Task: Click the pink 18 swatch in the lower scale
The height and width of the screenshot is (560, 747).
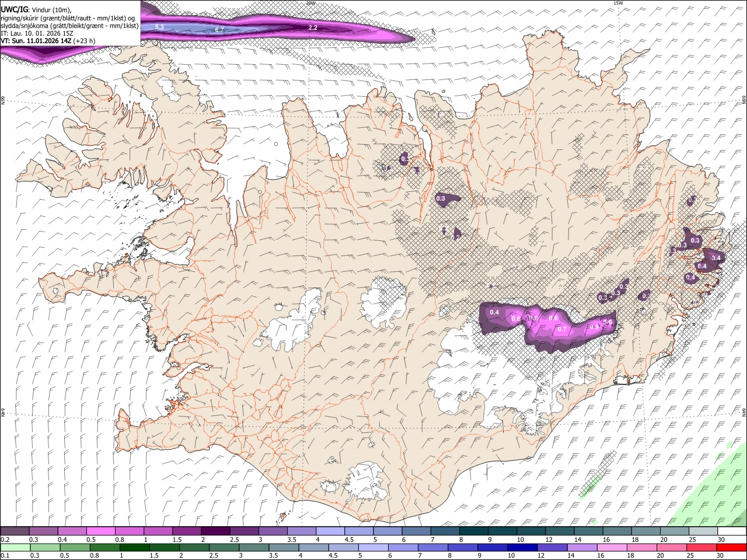Action: pos(642,548)
